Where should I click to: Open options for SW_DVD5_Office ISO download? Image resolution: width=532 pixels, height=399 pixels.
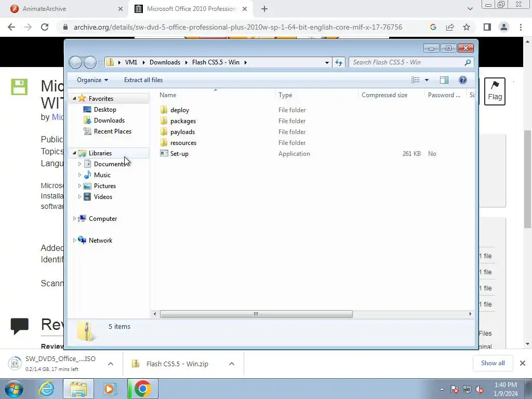coord(111,364)
